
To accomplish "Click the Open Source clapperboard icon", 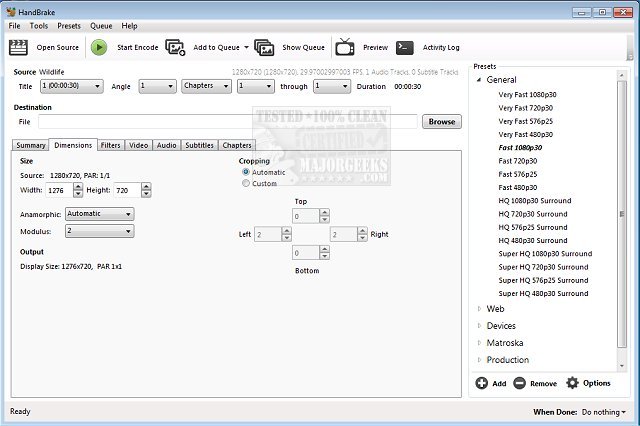I will click(18, 47).
